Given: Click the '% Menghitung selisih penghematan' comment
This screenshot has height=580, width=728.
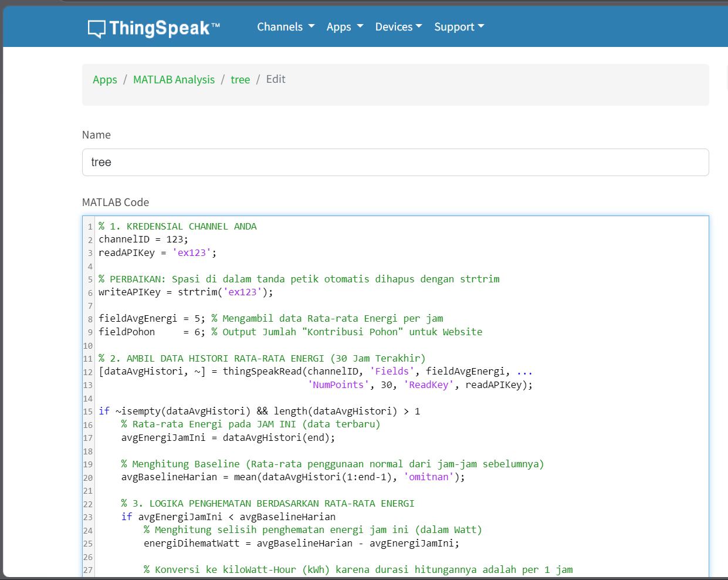Looking at the screenshot, I should 313,530.
